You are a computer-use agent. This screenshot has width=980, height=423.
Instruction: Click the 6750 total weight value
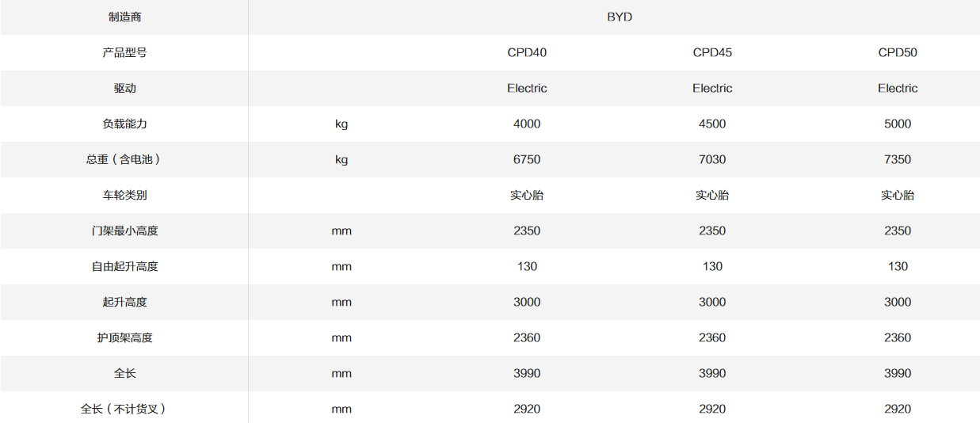[x=527, y=159]
